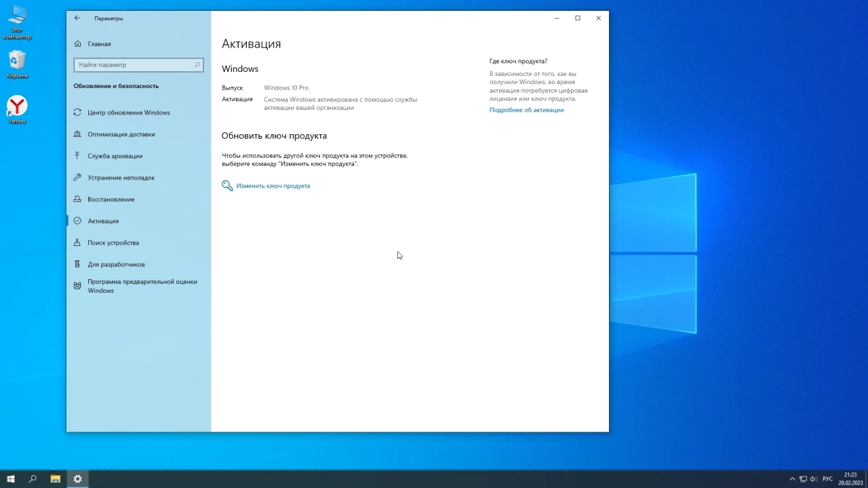Close the Параметры window

pos(598,18)
